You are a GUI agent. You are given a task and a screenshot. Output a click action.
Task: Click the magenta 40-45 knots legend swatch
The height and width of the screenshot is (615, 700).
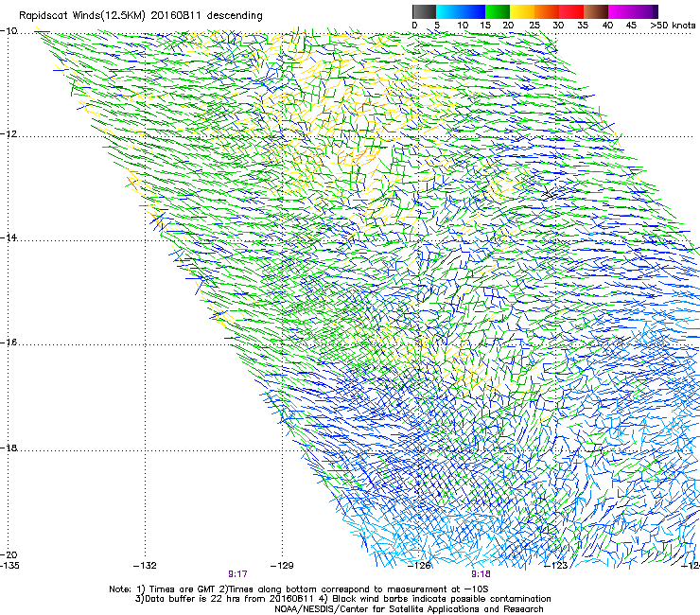coord(621,11)
